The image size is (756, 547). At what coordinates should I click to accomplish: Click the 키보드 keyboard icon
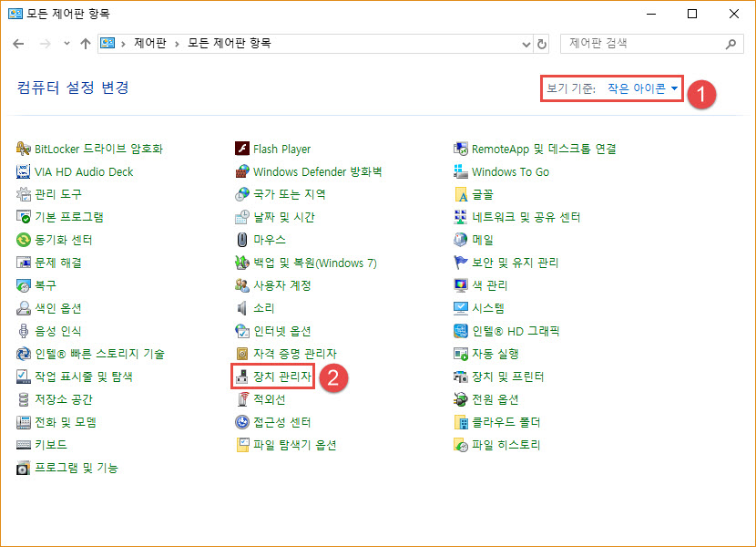(x=23, y=445)
